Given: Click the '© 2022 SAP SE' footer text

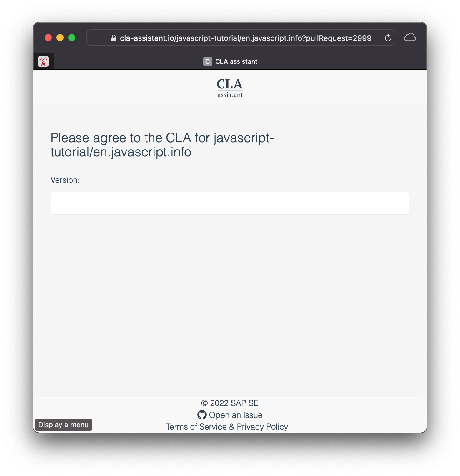Looking at the screenshot, I should pos(230,403).
